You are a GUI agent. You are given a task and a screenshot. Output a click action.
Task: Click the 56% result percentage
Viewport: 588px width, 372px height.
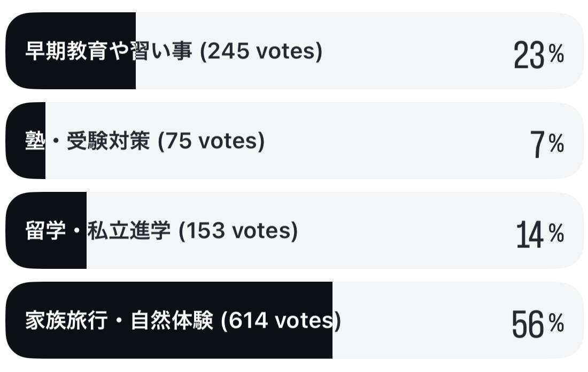click(x=537, y=324)
